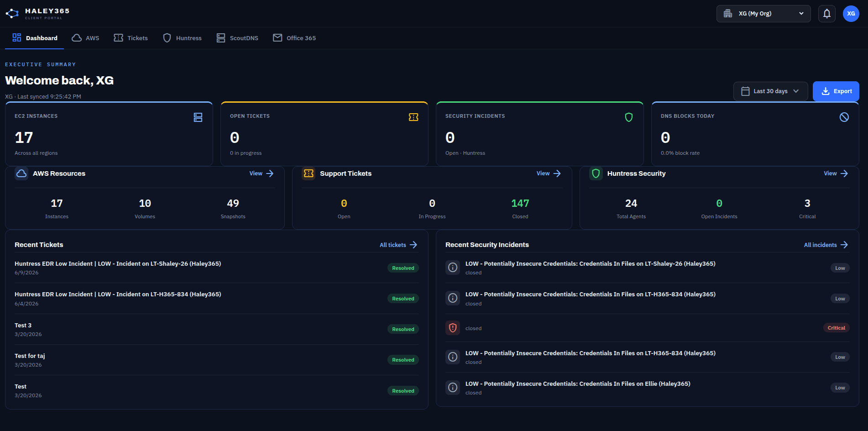Click the 10 Volumes count
The height and width of the screenshot is (431, 868).
coord(145,204)
